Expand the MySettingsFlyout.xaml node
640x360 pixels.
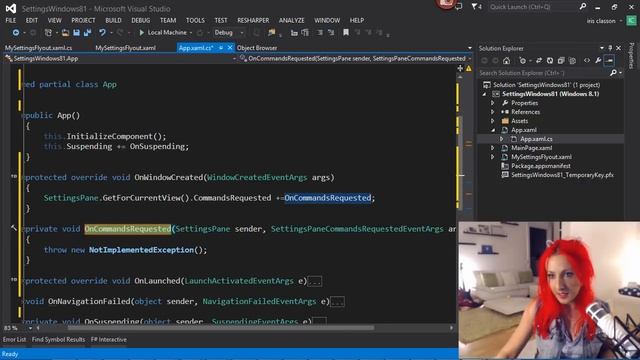tap(493, 157)
